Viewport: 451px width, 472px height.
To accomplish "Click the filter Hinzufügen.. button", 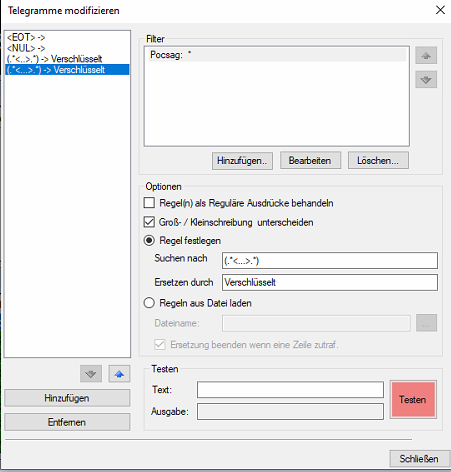I will coord(242,161).
